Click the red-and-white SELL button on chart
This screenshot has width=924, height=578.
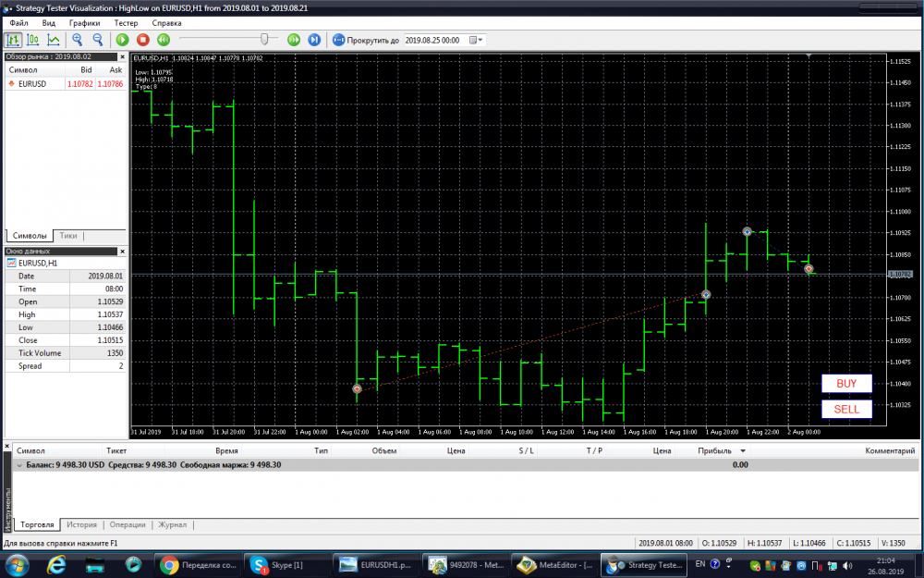pos(846,410)
